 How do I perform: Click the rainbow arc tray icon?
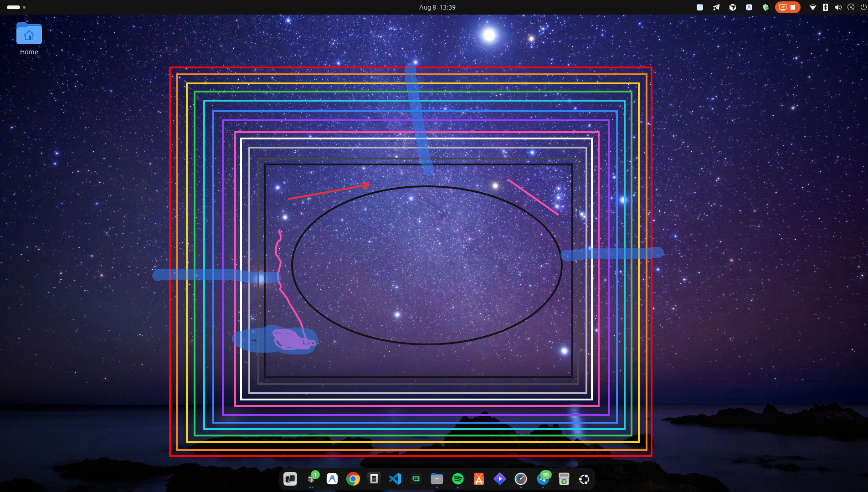tap(749, 7)
